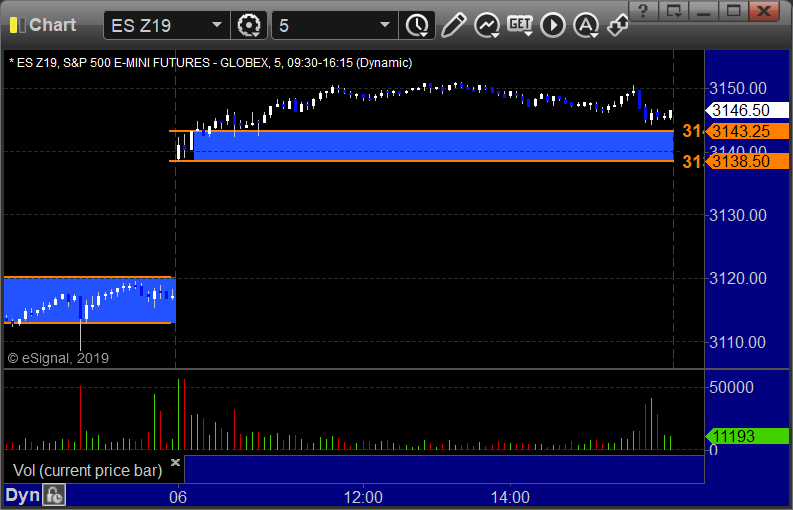793x510 pixels.
Task: Click the 12:00 time axis label
Action: (363, 497)
